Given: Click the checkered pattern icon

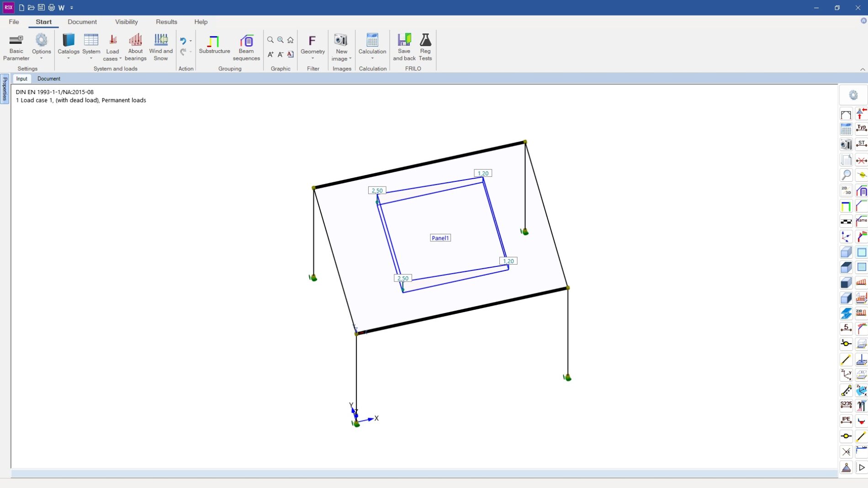Looking at the screenshot, I should [x=846, y=222].
